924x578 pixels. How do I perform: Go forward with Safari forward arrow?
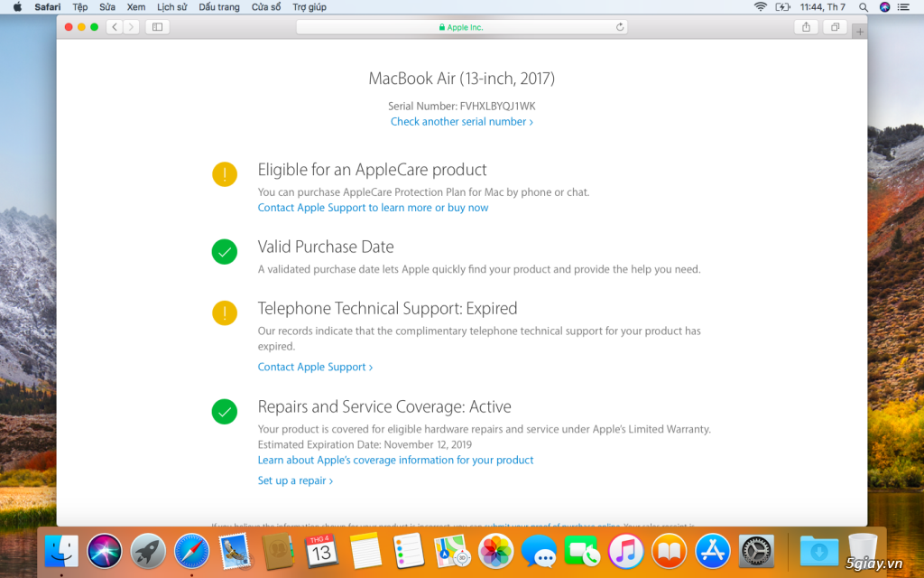(132, 26)
